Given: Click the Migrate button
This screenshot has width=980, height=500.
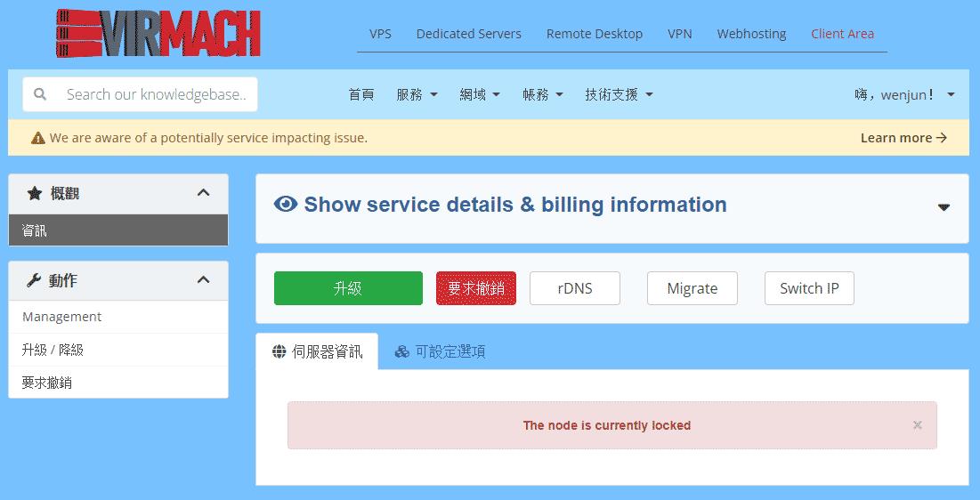Looking at the screenshot, I should pos(692,288).
